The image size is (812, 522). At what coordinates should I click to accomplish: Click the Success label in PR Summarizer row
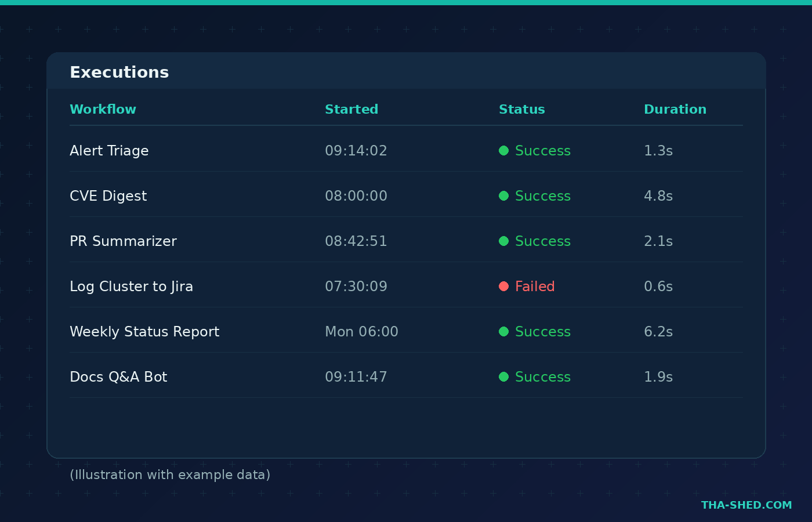pos(543,241)
